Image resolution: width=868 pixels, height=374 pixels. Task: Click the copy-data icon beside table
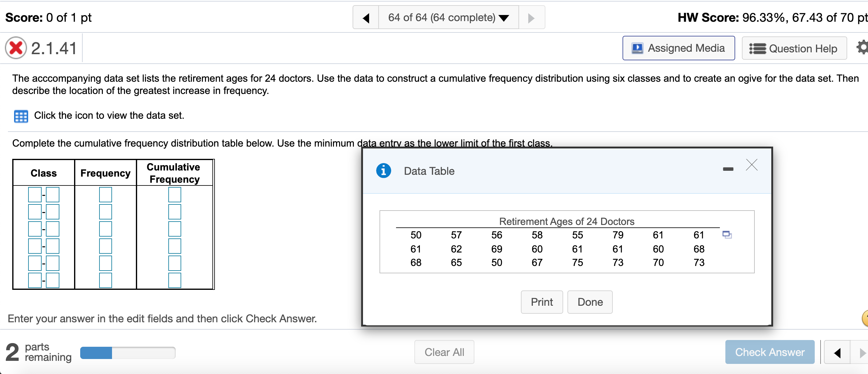coord(727,234)
